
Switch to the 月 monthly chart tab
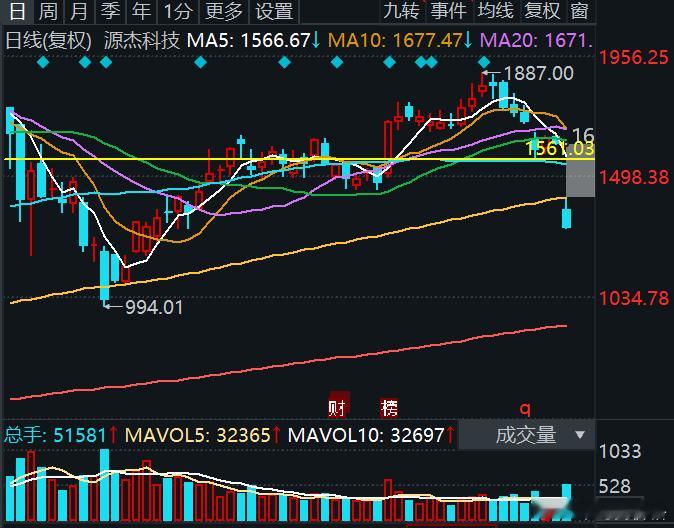(x=79, y=11)
